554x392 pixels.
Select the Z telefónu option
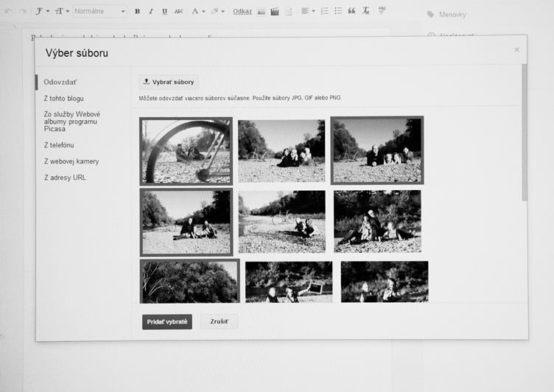[x=59, y=145]
